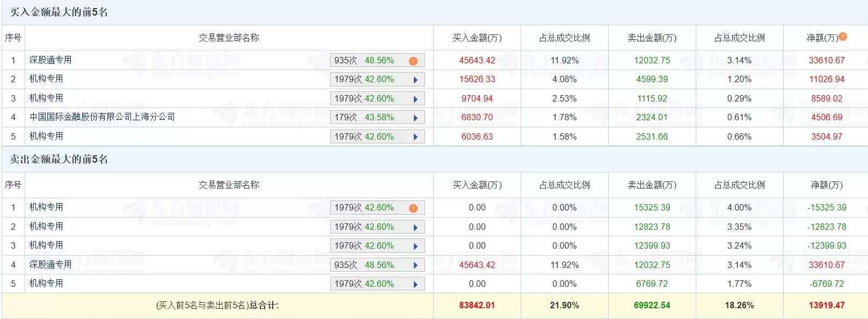
Task: Click the 买入金额最大的前5名 section title
Action: tap(59, 12)
